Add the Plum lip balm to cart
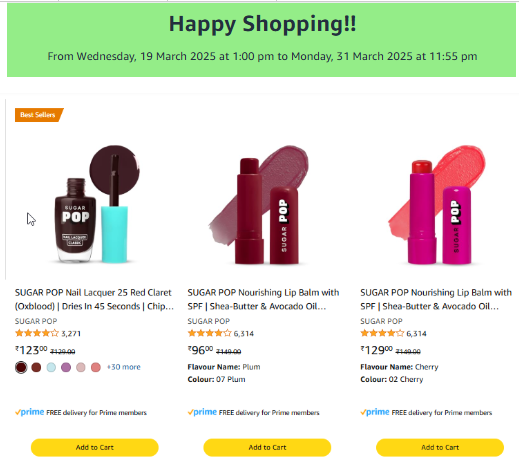Viewport: 519px width, 469px height. (267, 447)
